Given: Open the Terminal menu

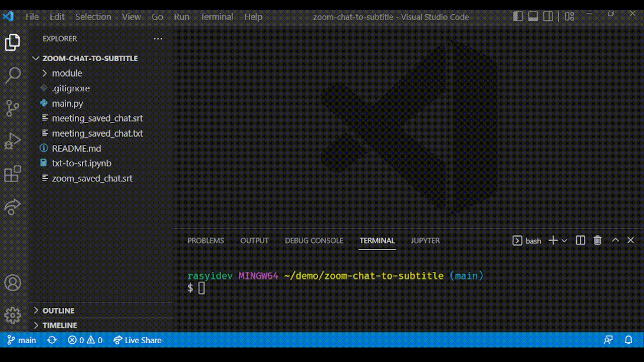Looking at the screenshot, I should click(216, 17).
